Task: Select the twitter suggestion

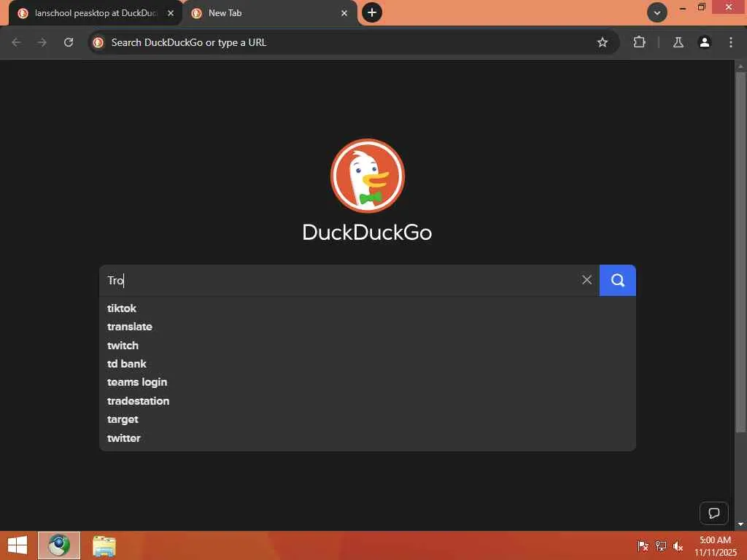Action: pos(368,438)
